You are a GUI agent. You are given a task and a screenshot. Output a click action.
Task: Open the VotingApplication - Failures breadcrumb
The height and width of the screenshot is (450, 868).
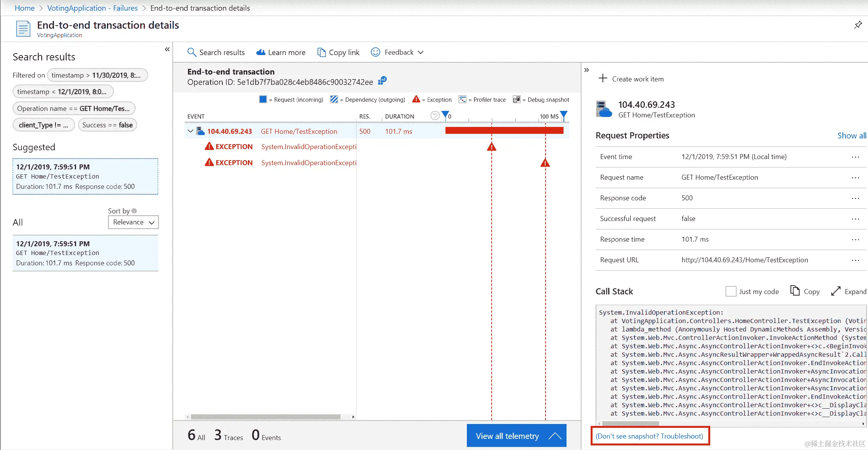pyautogui.click(x=92, y=8)
